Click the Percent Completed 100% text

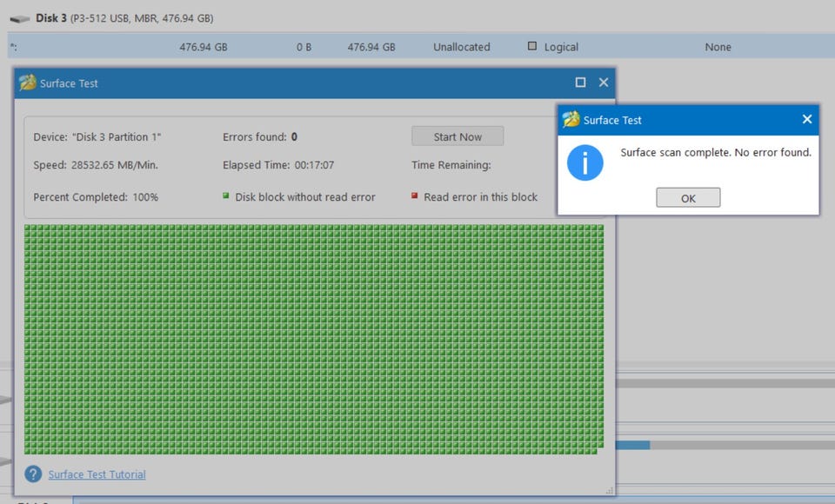(96, 197)
